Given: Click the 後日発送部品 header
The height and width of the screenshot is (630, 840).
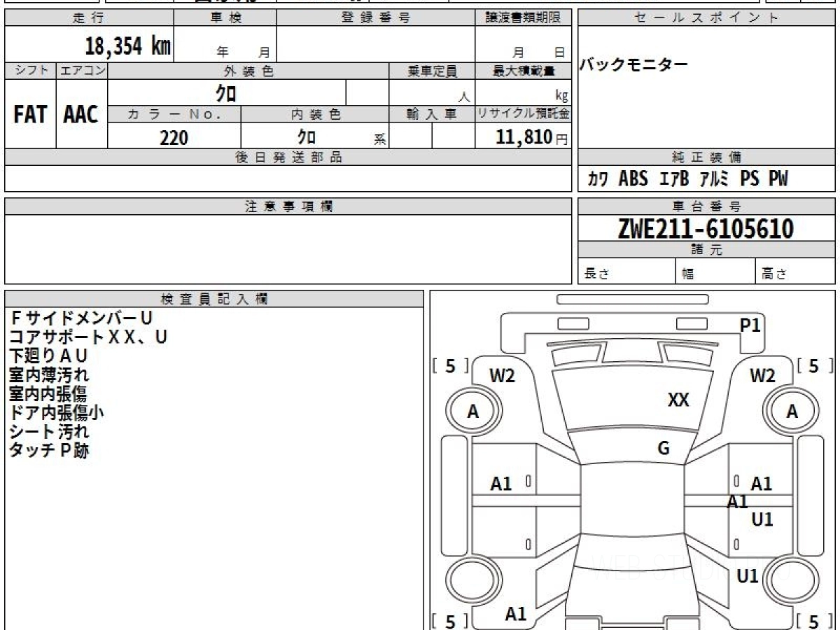Looking at the screenshot, I should tap(288, 157).
